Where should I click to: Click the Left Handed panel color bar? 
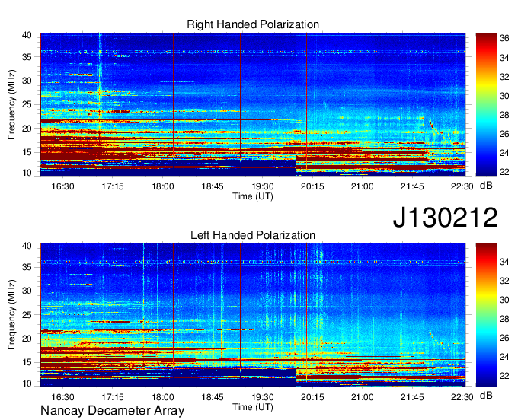pos(486,315)
